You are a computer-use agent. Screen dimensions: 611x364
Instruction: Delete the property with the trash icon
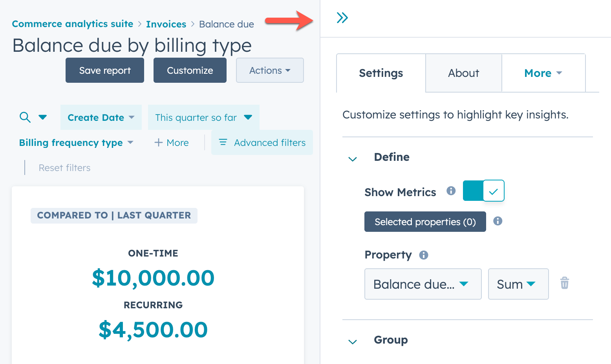coord(565,283)
